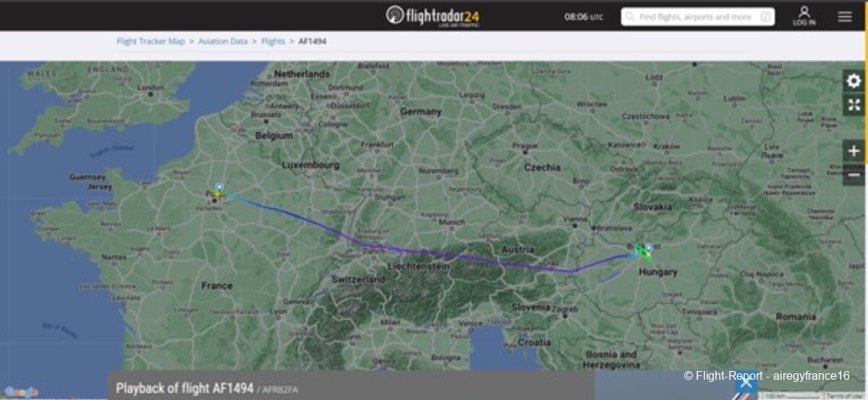Open the hamburger main menu
The height and width of the screenshot is (400, 868).
(845, 16)
